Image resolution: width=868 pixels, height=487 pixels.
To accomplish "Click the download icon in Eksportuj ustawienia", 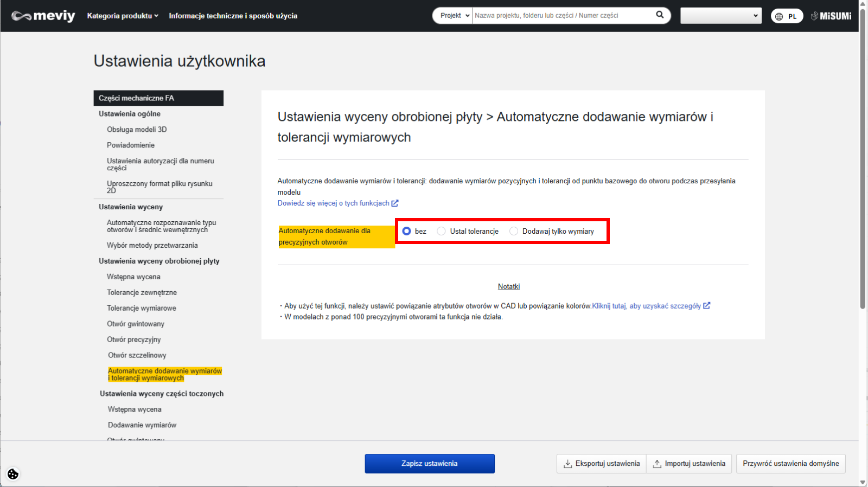I will tap(567, 464).
